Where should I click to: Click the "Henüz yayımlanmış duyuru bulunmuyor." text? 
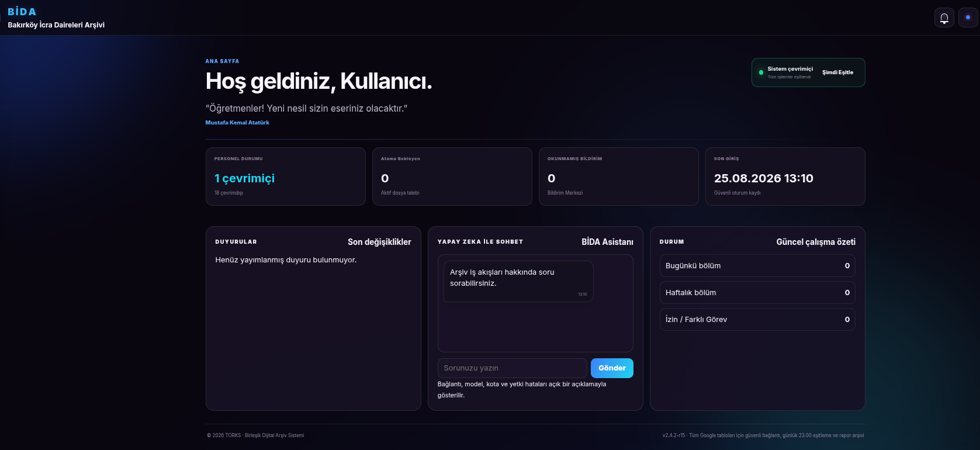[286, 260]
